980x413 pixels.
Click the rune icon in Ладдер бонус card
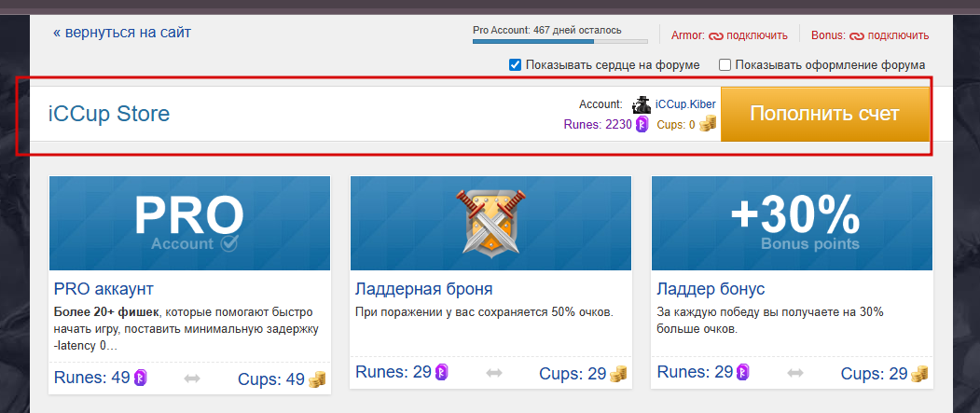coord(743,372)
